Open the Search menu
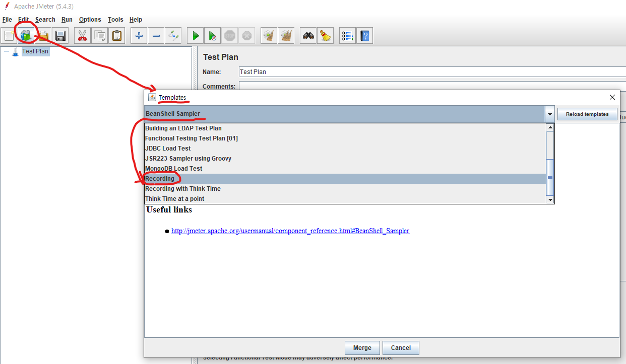 point(45,20)
